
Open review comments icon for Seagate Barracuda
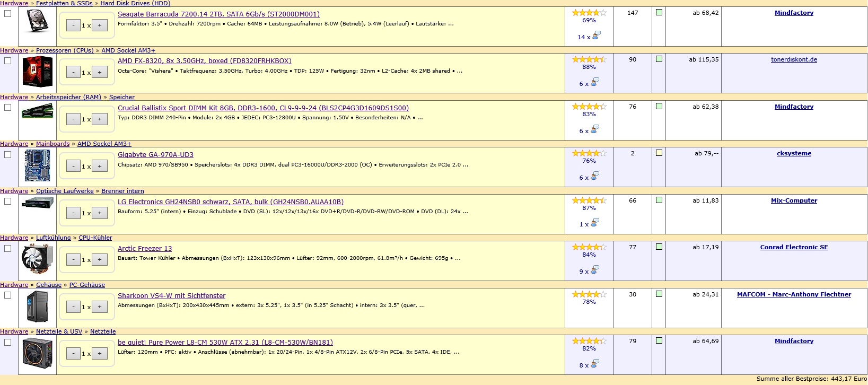[596, 36]
